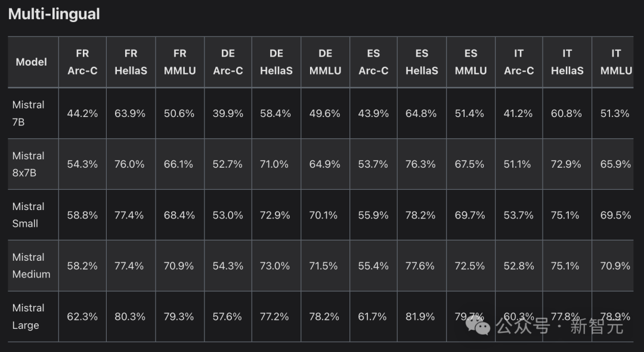The height and width of the screenshot is (352, 644).
Task: Select the ES Arc-C column header
Action: pos(373,62)
